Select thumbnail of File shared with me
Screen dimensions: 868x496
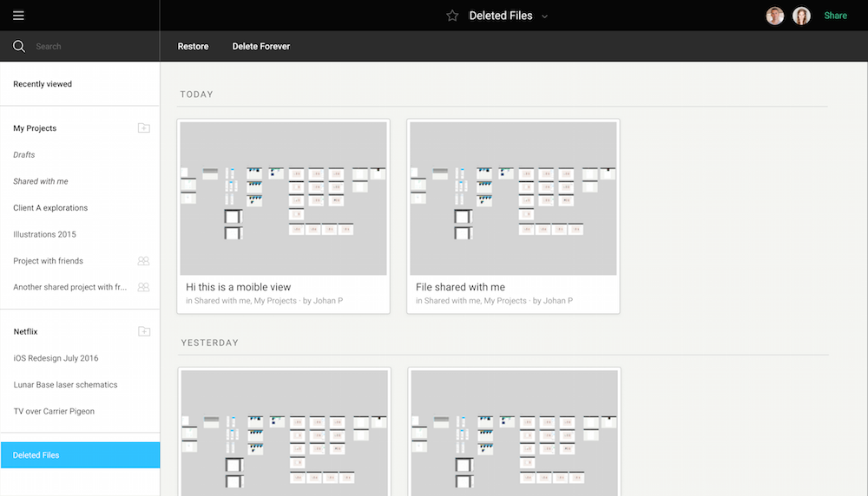(513, 199)
